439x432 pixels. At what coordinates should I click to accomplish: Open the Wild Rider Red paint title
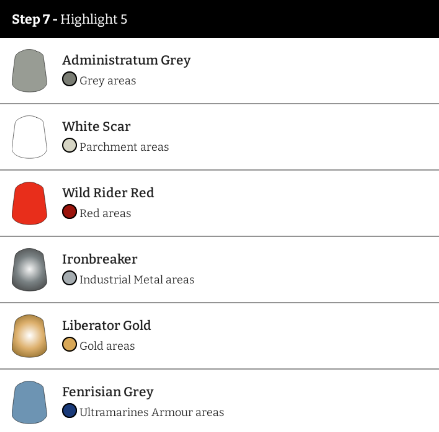point(108,193)
